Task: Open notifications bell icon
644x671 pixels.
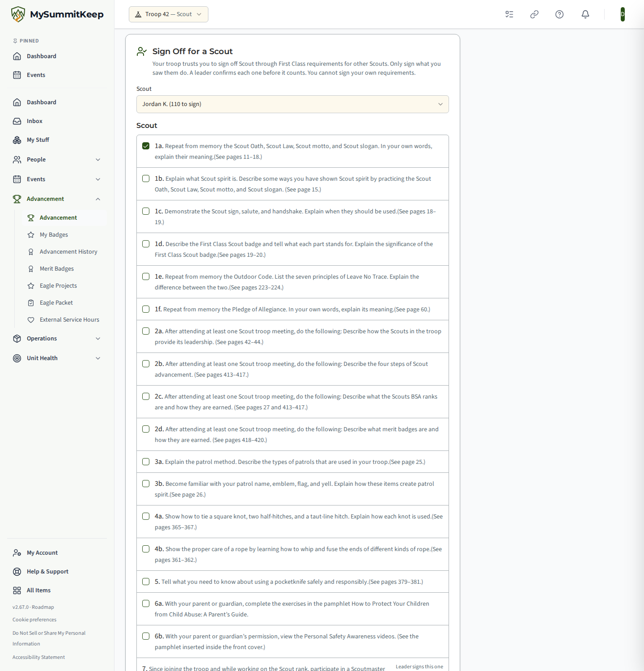Action: (x=585, y=14)
